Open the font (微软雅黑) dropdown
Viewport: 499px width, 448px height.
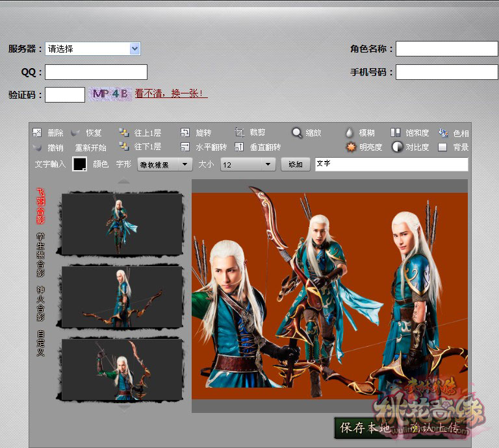pos(165,165)
